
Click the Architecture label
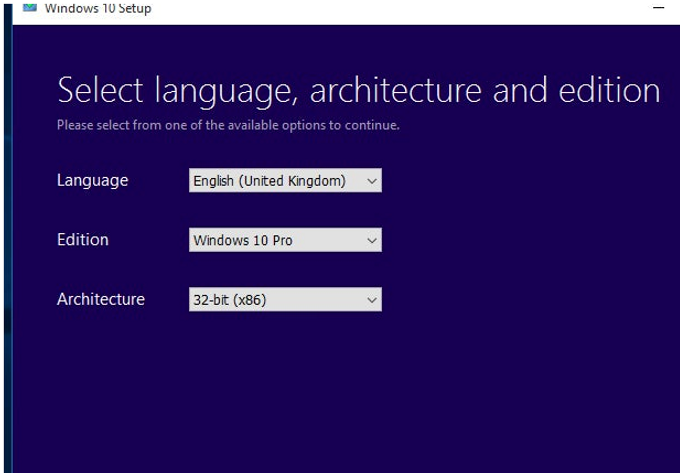pos(101,299)
